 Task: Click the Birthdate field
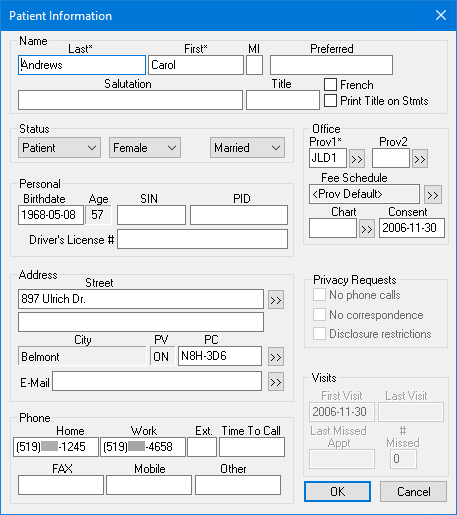point(51,215)
